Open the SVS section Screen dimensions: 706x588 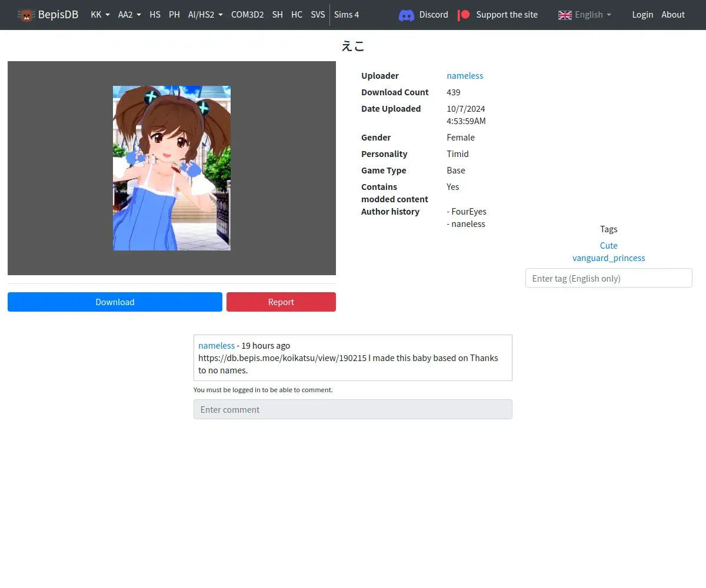pyautogui.click(x=318, y=15)
